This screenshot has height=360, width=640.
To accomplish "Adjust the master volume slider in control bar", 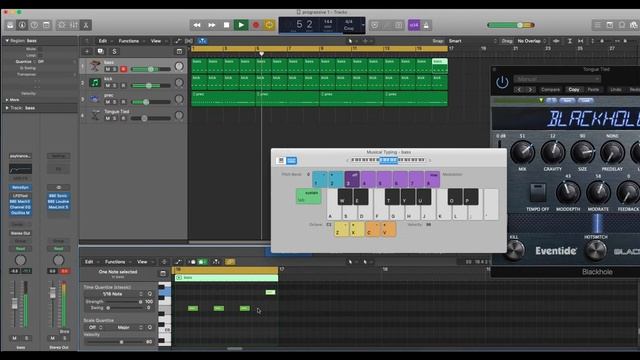I will coord(510,25).
